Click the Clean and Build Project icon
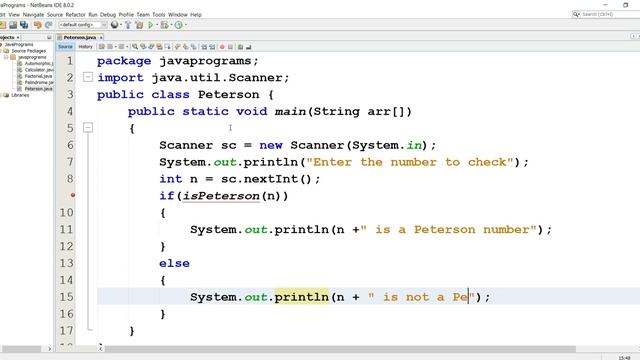 (x=139, y=25)
